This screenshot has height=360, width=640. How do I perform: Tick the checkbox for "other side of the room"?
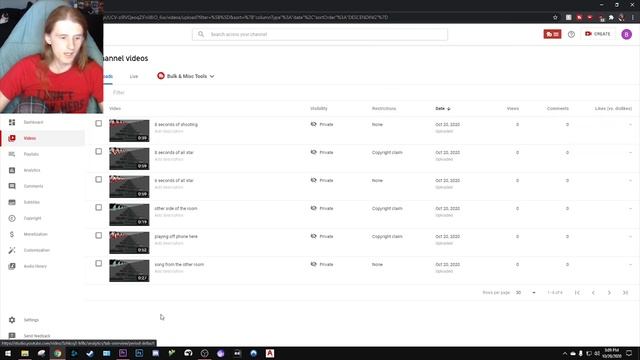pyautogui.click(x=98, y=207)
